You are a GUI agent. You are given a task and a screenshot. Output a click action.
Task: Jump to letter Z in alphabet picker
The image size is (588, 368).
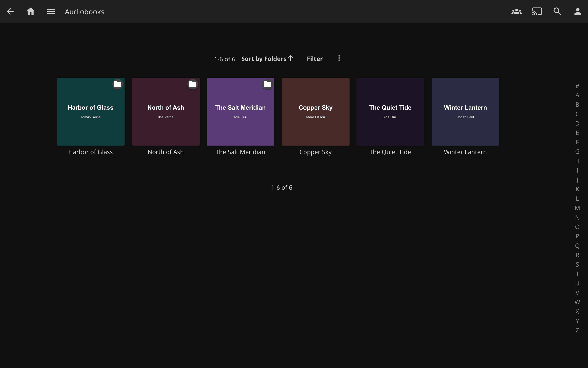pos(577,331)
